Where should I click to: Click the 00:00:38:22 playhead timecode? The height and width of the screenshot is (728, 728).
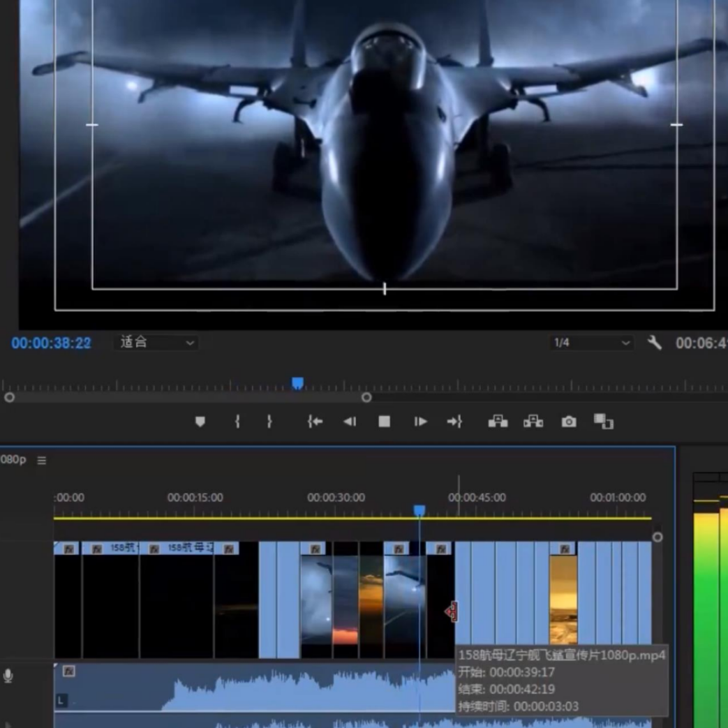[51, 343]
